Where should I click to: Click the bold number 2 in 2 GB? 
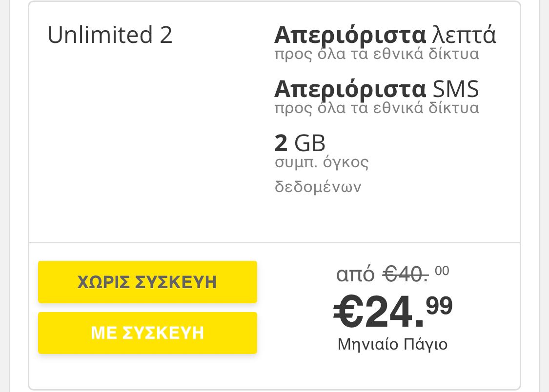(281, 143)
